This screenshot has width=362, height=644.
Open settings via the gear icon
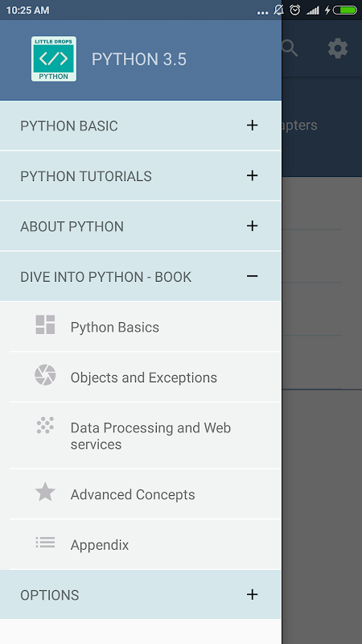(338, 48)
